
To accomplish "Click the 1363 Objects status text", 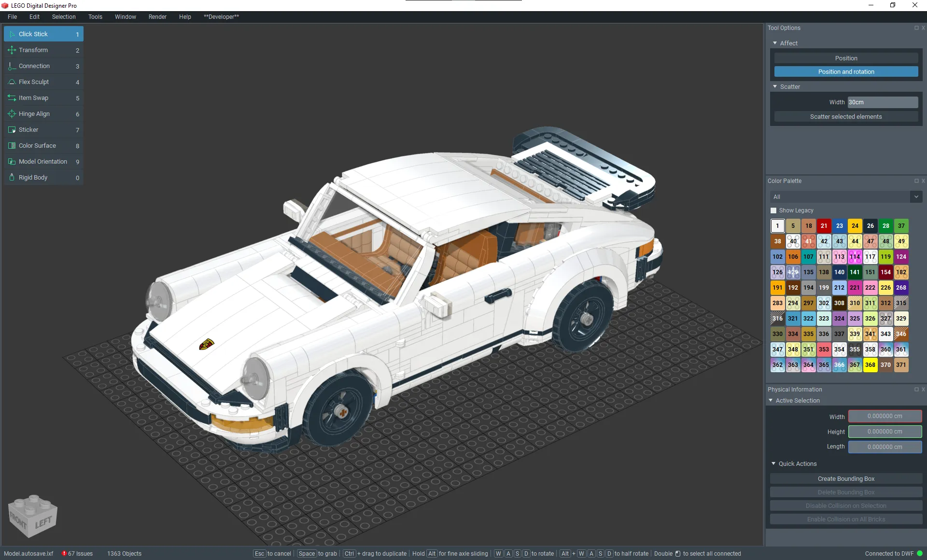I will tap(124, 554).
